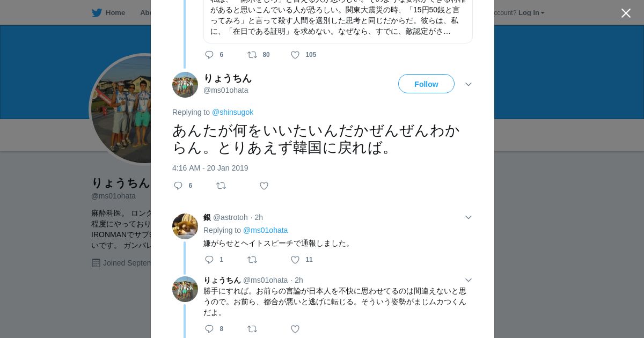Reply to the tweet with 105 likes
Screen dimensions: 644x338
[209, 55]
